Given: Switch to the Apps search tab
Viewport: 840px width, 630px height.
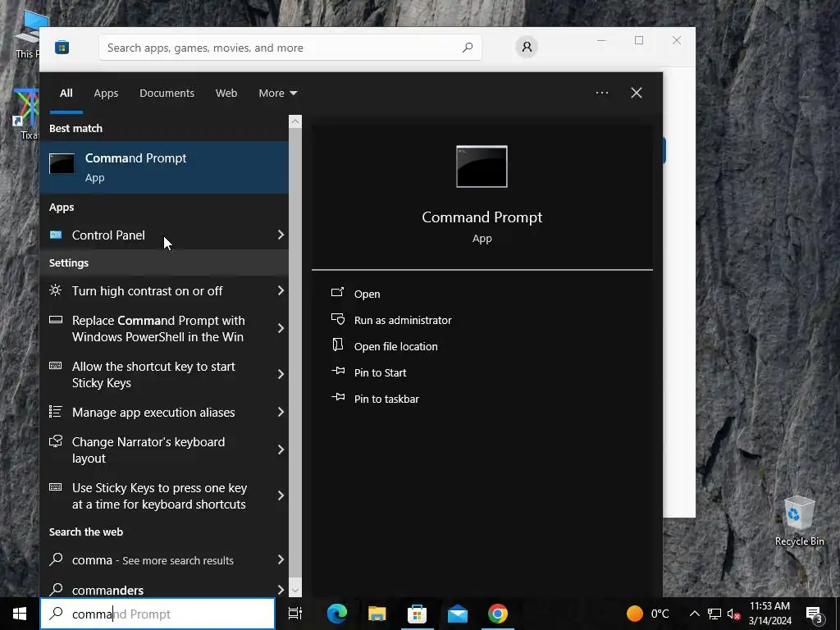Looking at the screenshot, I should tap(106, 93).
